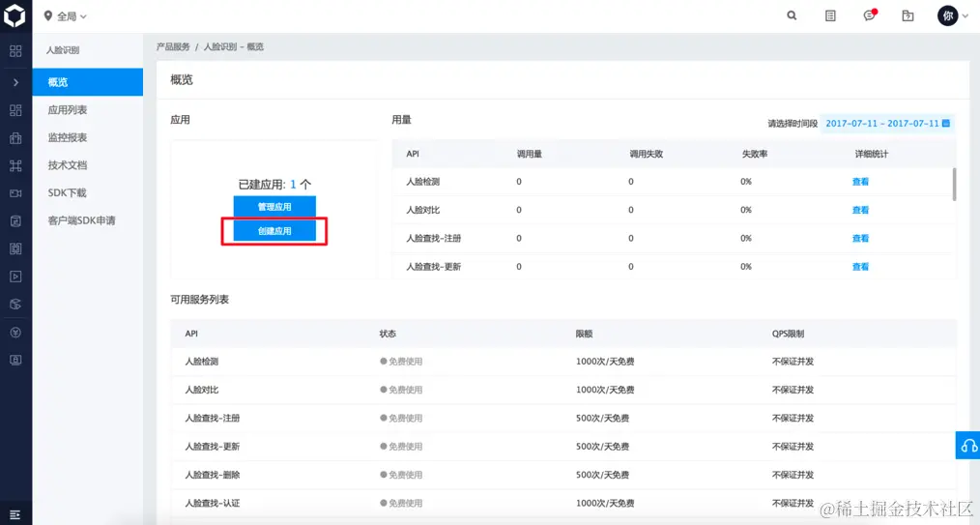Open the headset customer support floating icon
This screenshot has height=525, width=980.
[968, 445]
